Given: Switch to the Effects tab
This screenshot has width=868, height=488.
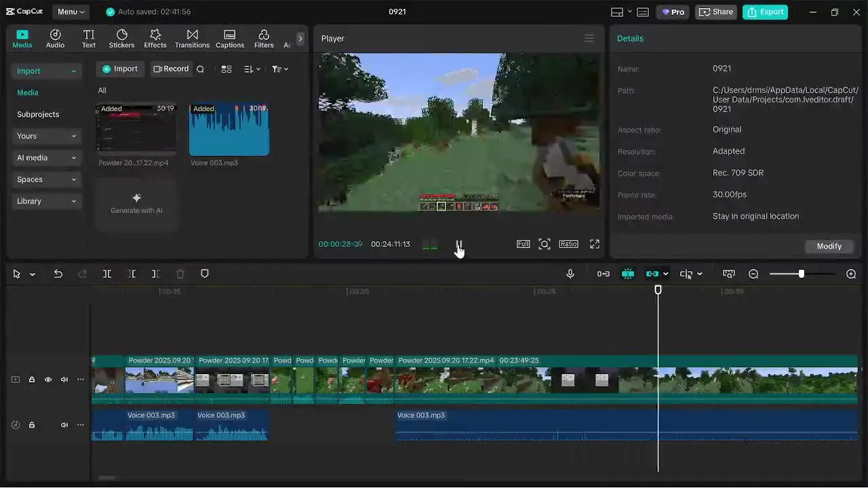Looking at the screenshot, I should pyautogui.click(x=155, y=39).
